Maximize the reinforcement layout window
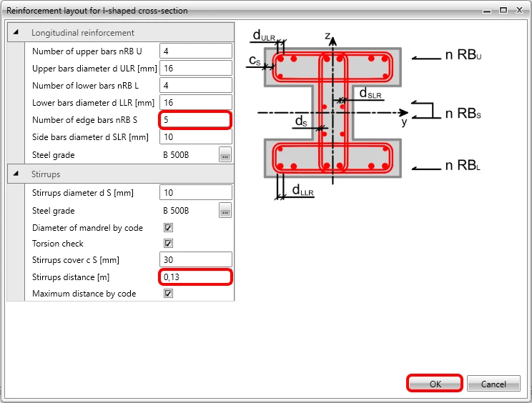The height and width of the screenshot is (403, 532). pos(503,10)
